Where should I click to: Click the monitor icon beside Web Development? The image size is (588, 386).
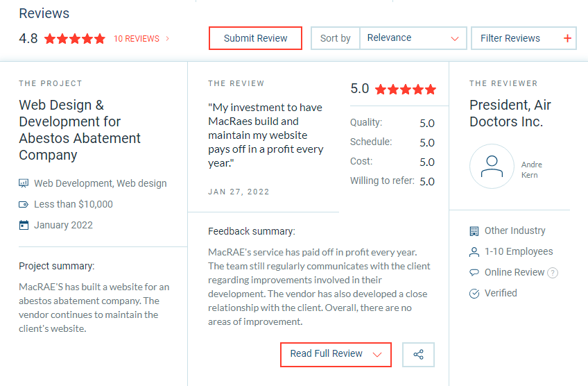pyautogui.click(x=24, y=183)
